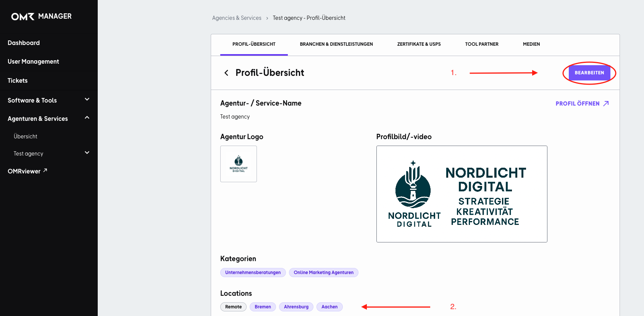This screenshot has height=316, width=644.
Task: Click the Online Marketing Agenturen tag
Action: click(x=324, y=273)
